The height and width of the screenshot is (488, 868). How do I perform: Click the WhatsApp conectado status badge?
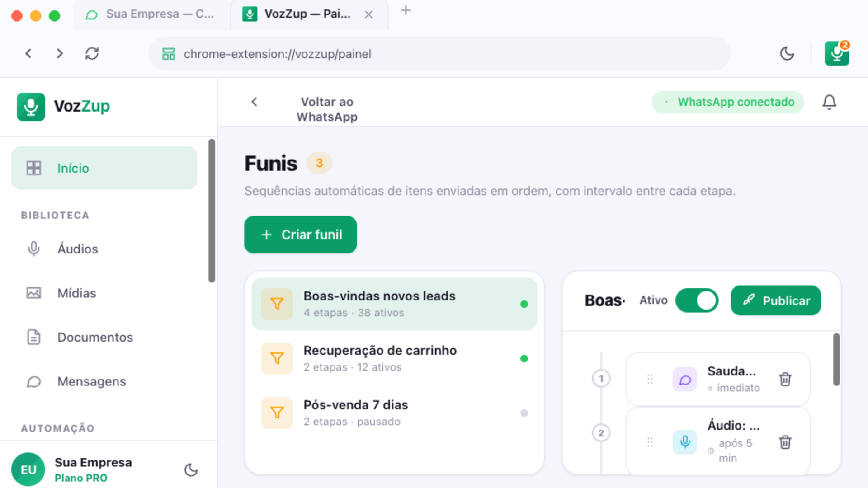pyautogui.click(x=728, y=102)
